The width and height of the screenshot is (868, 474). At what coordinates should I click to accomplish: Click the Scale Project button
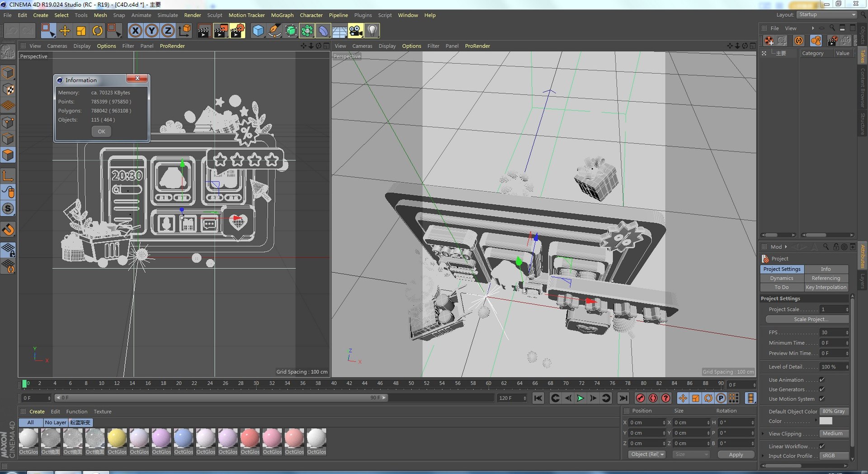807,319
